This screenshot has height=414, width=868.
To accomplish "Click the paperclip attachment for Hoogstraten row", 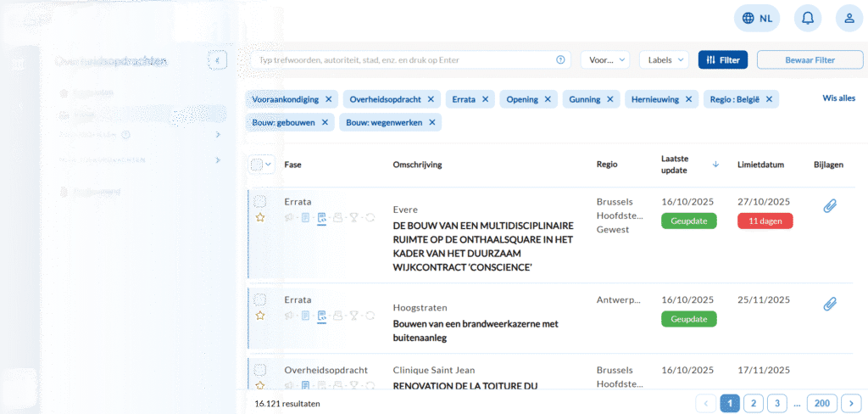I will point(830,304).
